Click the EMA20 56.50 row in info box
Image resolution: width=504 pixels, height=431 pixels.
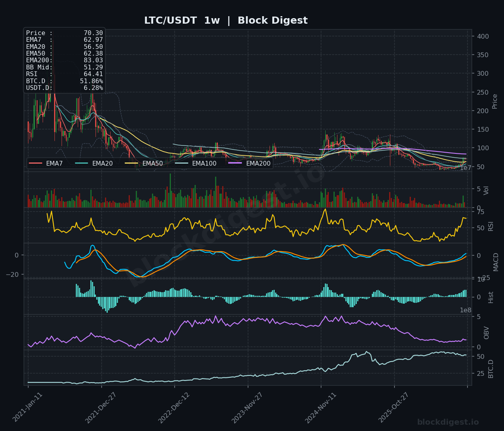click(64, 47)
